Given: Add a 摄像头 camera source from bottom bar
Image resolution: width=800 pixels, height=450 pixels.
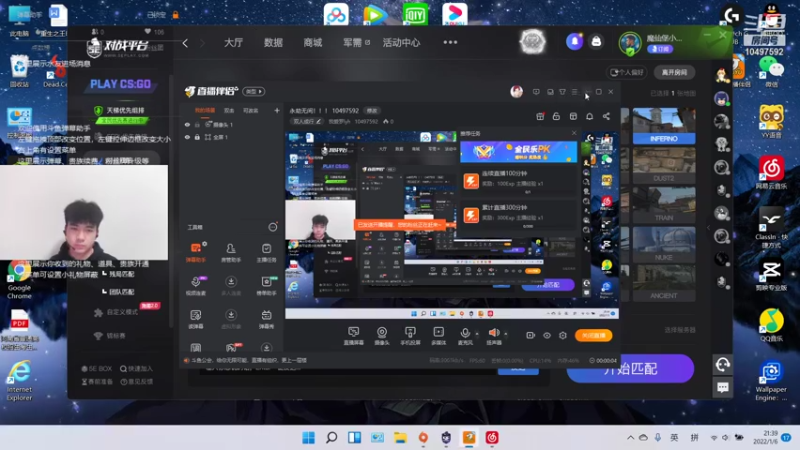Looking at the screenshot, I should [x=382, y=336].
